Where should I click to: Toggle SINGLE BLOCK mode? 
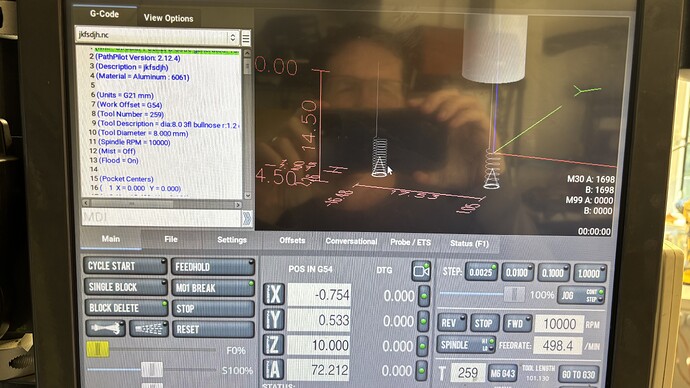coord(125,287)
